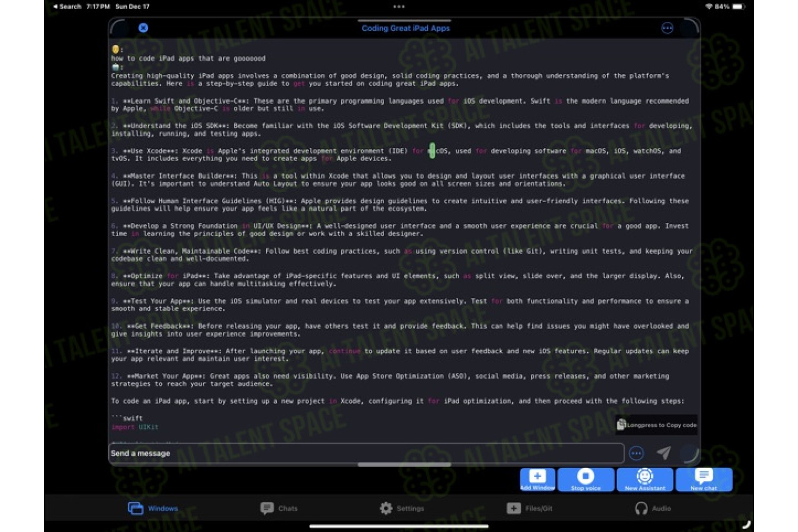
Task: Open the Files/Git tab
Action: point(529,509)
